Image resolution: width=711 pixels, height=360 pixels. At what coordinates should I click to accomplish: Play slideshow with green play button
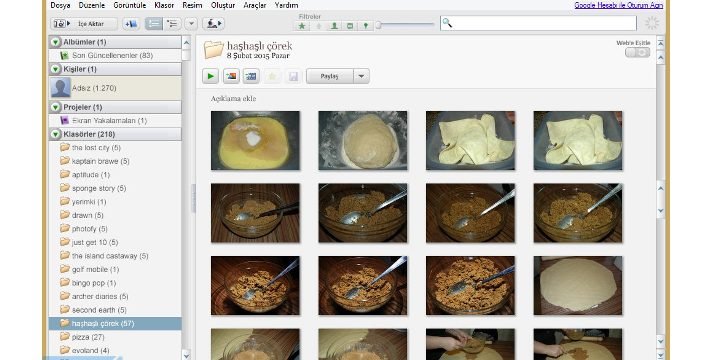tap(210, 76)
